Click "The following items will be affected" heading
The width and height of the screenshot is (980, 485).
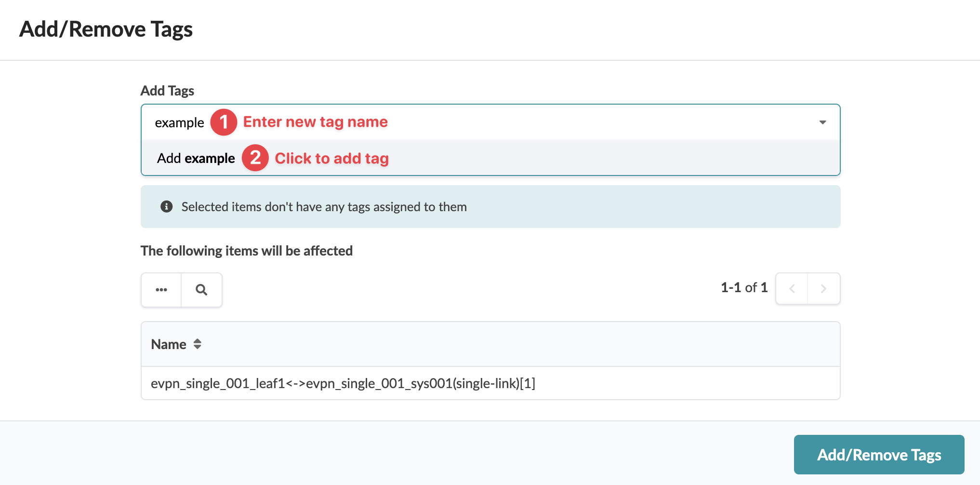(x=247, y=251)
